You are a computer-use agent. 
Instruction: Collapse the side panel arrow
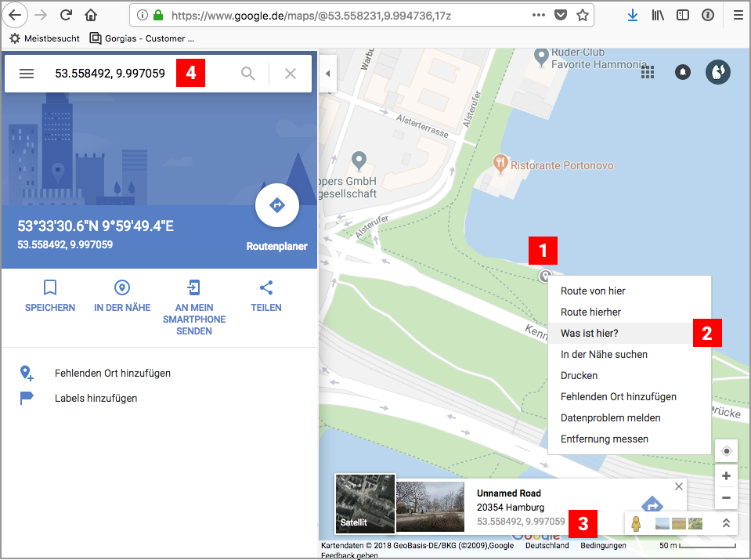click(x=327, y=74)
